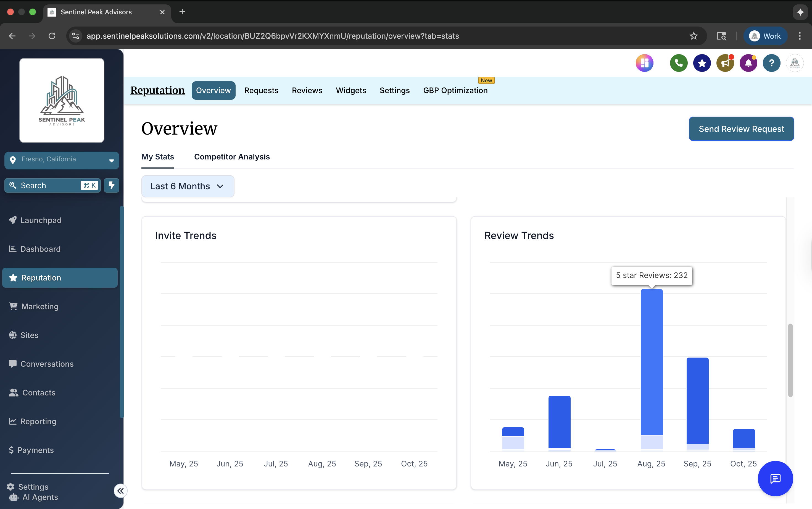
Task: Open Marketing in sidebar
Action: coord(60,306)
